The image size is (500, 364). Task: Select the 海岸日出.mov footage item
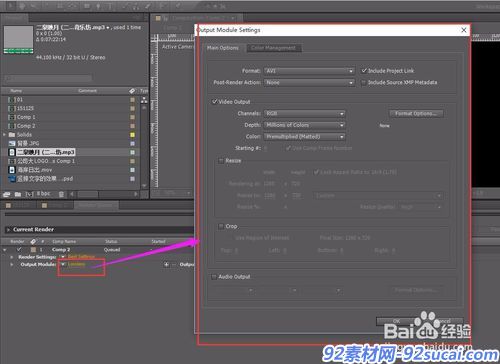(35, 170)
